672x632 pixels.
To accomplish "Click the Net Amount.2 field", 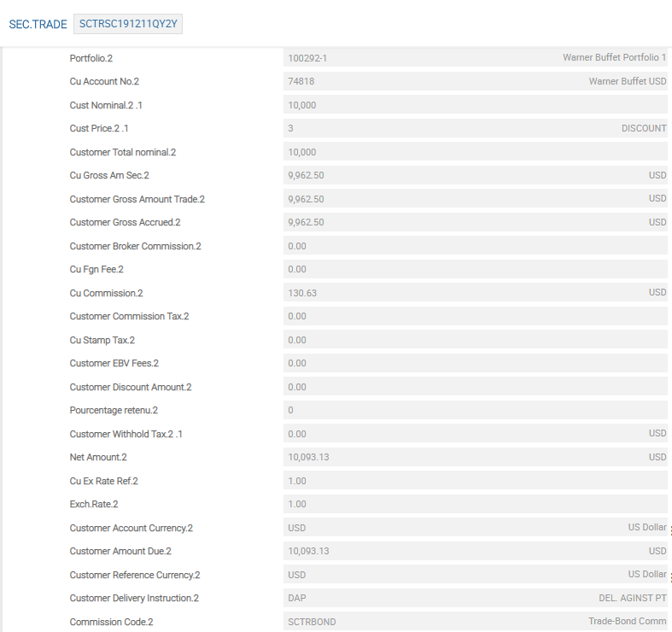I will [x=475, y=457].
